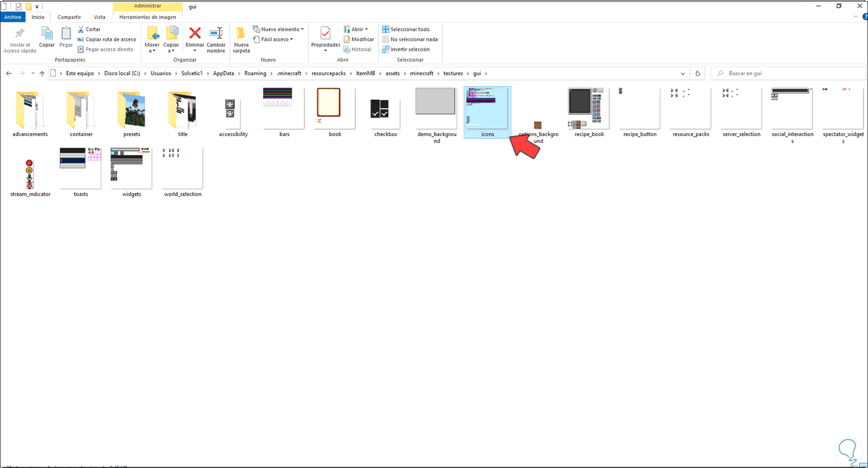The height and width of the screenshot is (468, 868).
Task: Click the Administrar contextual tab header
Action: [148, 6]
